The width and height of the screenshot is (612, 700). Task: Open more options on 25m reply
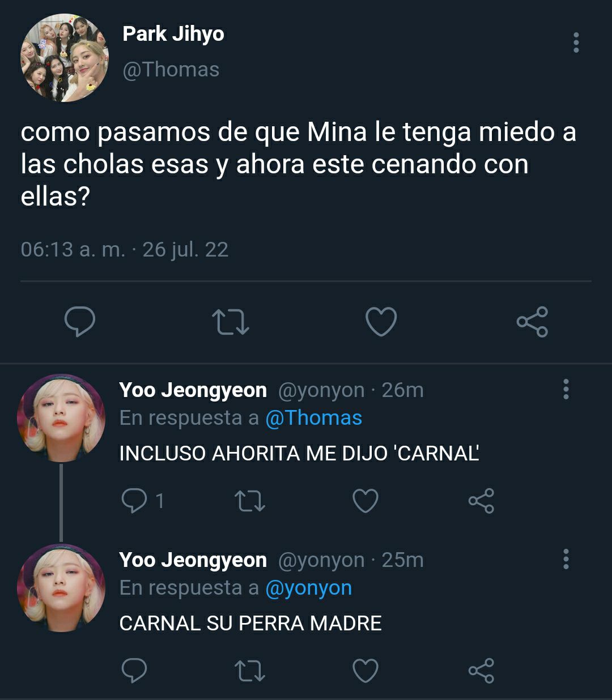[566, 560]
